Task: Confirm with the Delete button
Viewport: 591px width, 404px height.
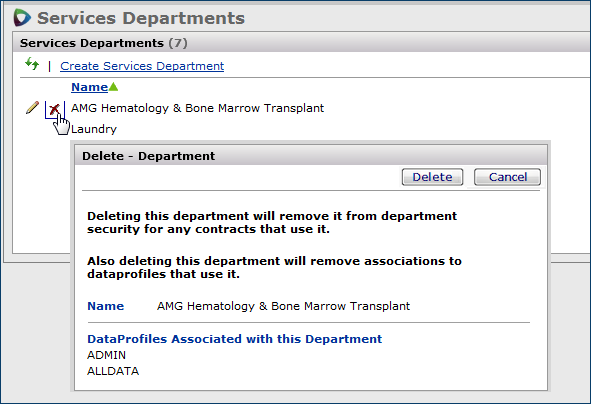Action: 432,177
